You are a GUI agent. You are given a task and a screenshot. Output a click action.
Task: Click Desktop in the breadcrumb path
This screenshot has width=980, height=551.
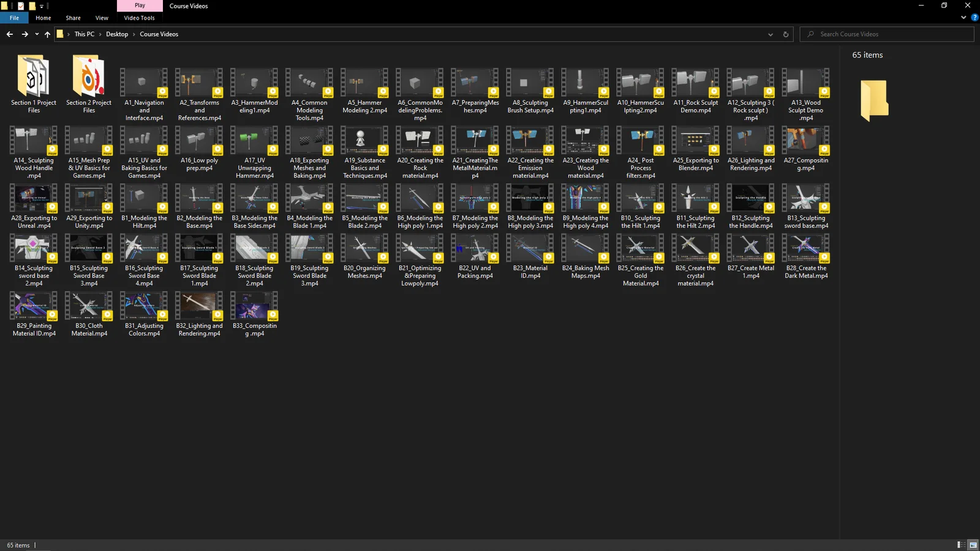coord(117,34)
